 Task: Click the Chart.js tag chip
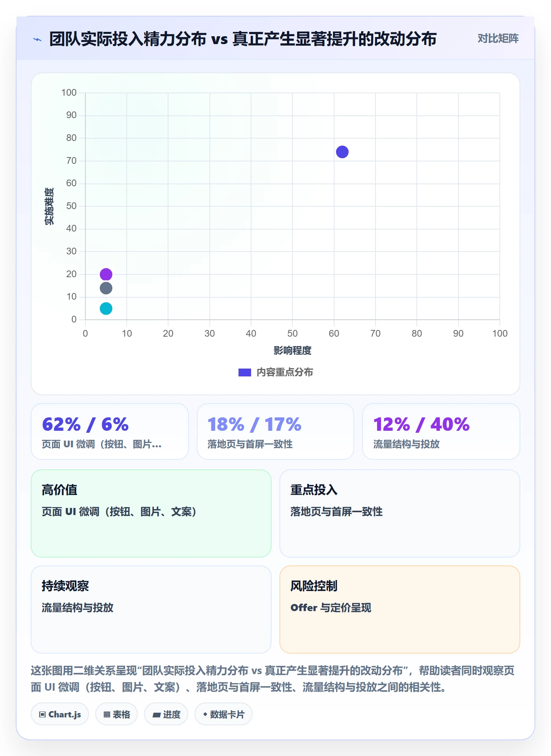tap(60, 714)
